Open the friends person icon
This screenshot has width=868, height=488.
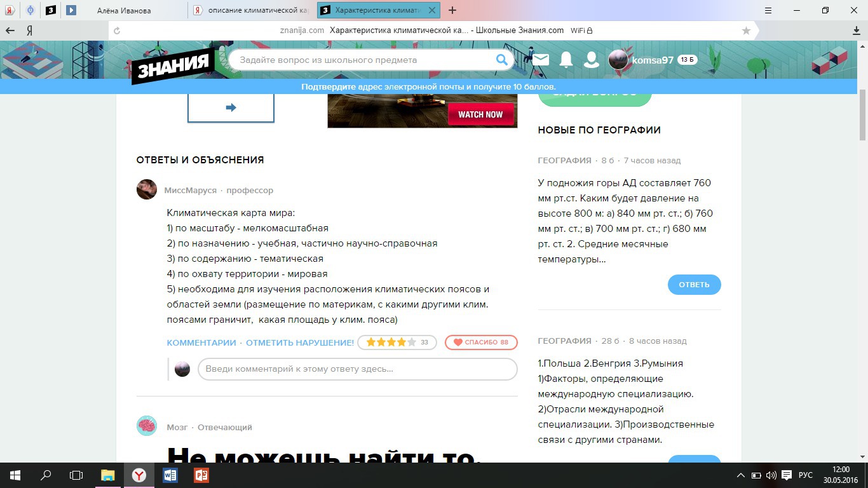click(x=591, y=60)
